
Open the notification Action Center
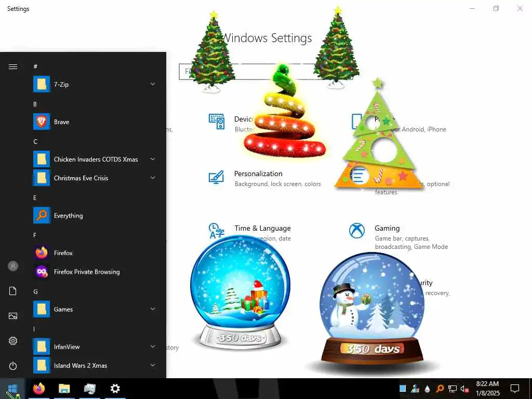(x=515, y=389)
